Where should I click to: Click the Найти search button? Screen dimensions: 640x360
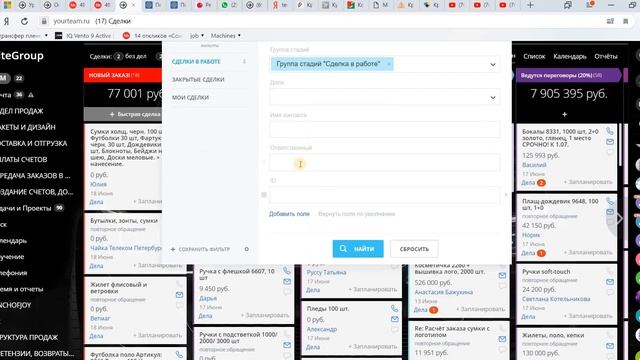358,249
